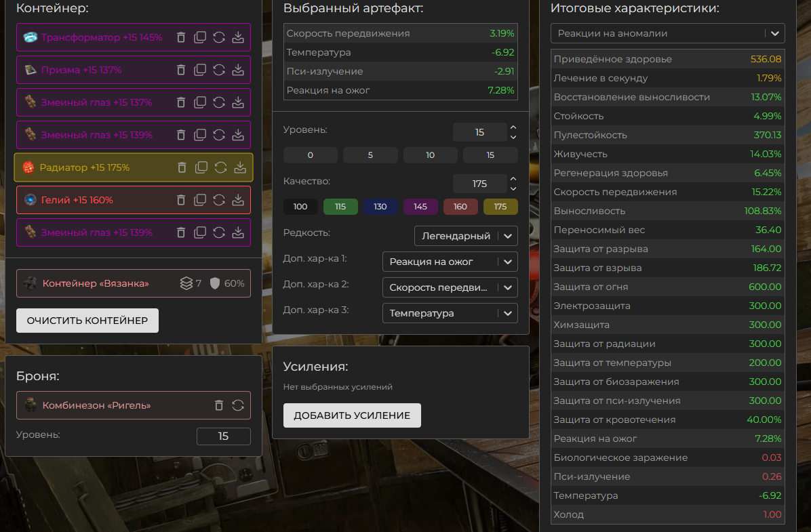Open the Реакции на аномалии dropdown
This screenshot has height=532, width=811.
667,33
